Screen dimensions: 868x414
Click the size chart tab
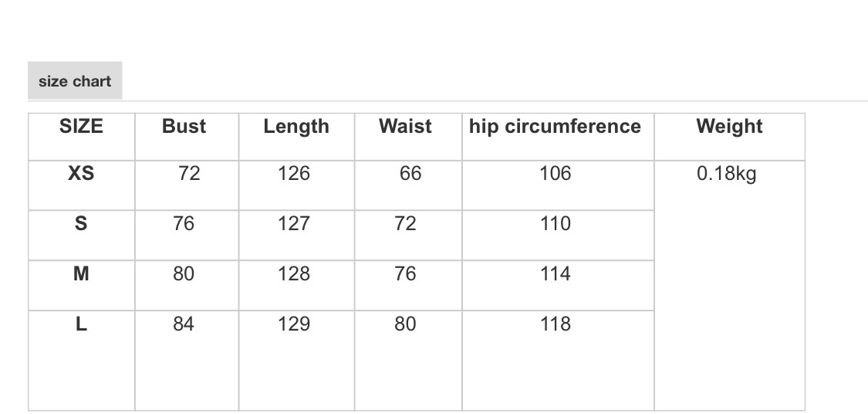75,81
